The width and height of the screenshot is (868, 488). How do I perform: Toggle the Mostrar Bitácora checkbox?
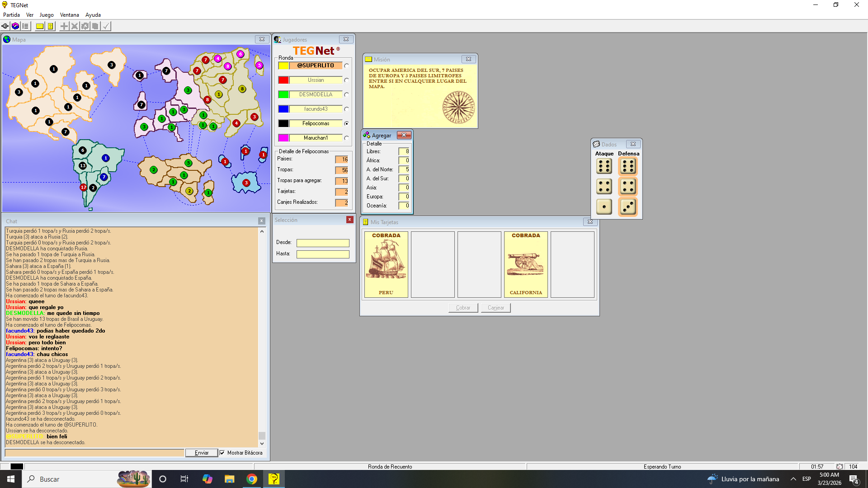click(222, 453)
